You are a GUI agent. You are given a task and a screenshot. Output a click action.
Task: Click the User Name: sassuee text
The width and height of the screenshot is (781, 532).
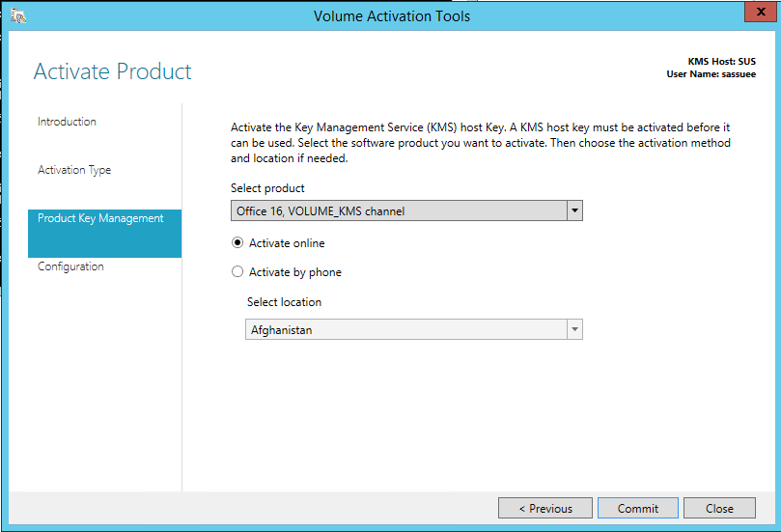pyautogui.click(x=711, y=74)
